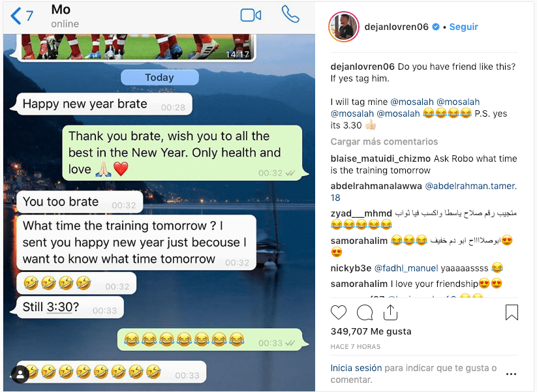Tap the back arrow in chat header
Screen dimensions: 537x392
tap(16, 16)
